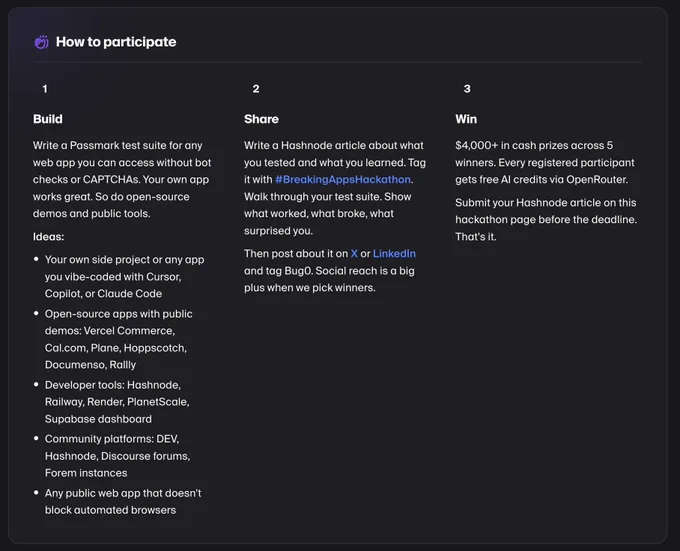The image size is (680, 551).
Task: Click the 'Share' step title
Action: (261, 119)
